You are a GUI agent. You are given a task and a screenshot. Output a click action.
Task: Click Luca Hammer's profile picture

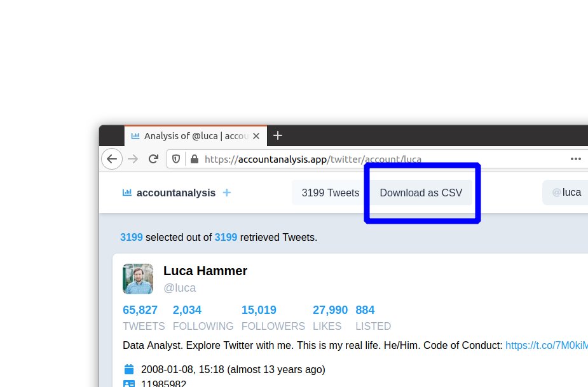click(138, 279)
